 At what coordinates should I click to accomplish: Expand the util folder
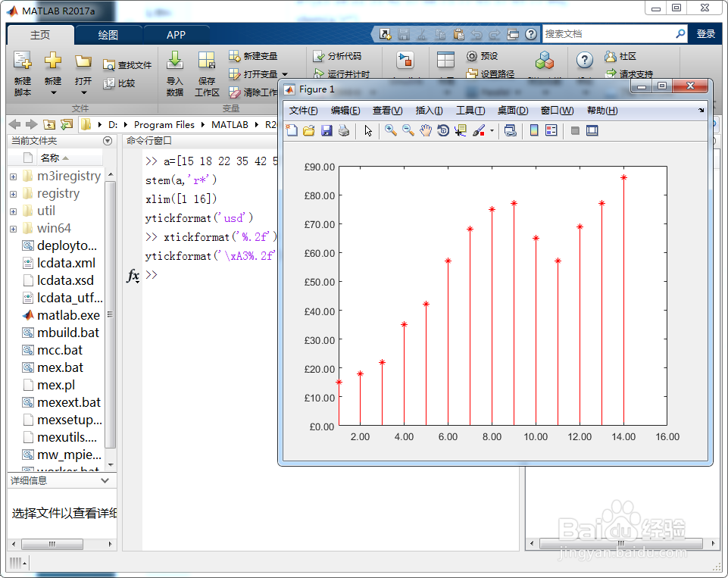(13, 211)
